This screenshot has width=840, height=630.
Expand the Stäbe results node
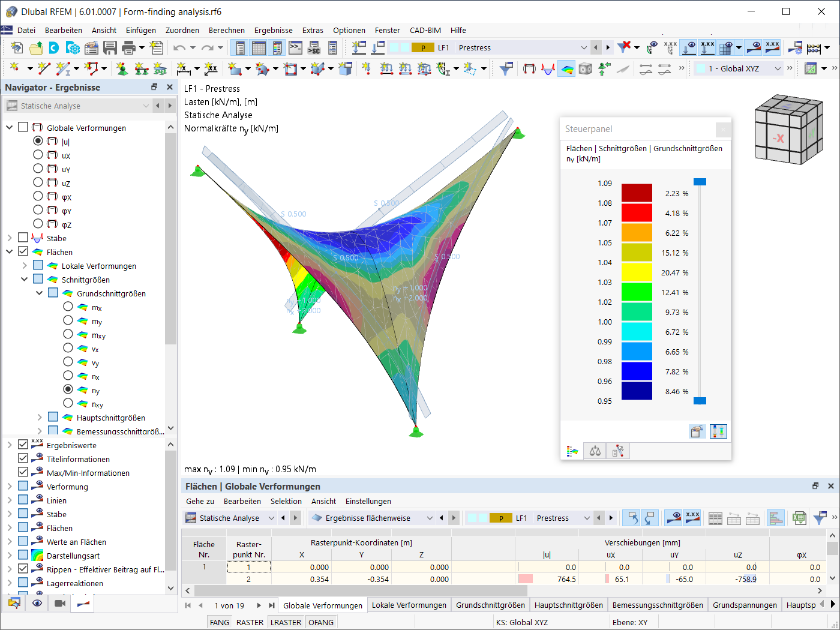click(x=9, y=238)
